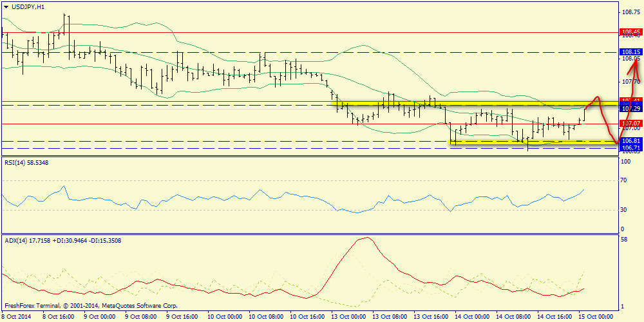Screen dimensions: 644x322
Task: Select the peak of the red forecast curve
Action: (x=597, y=98)
